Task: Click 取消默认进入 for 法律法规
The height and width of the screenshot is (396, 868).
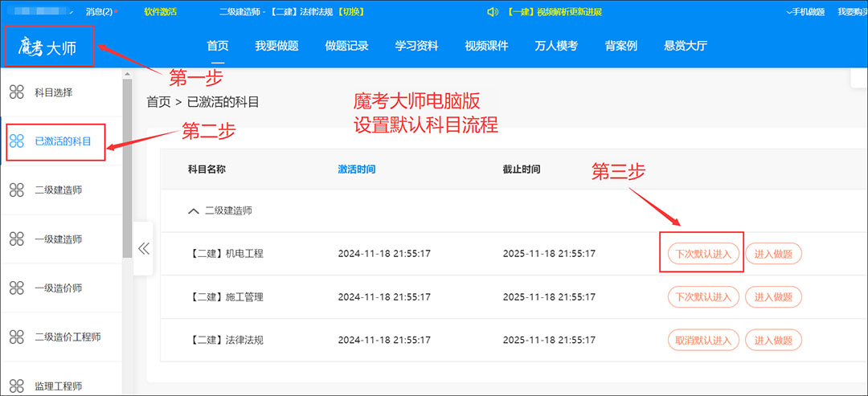Action: [703, 340]
